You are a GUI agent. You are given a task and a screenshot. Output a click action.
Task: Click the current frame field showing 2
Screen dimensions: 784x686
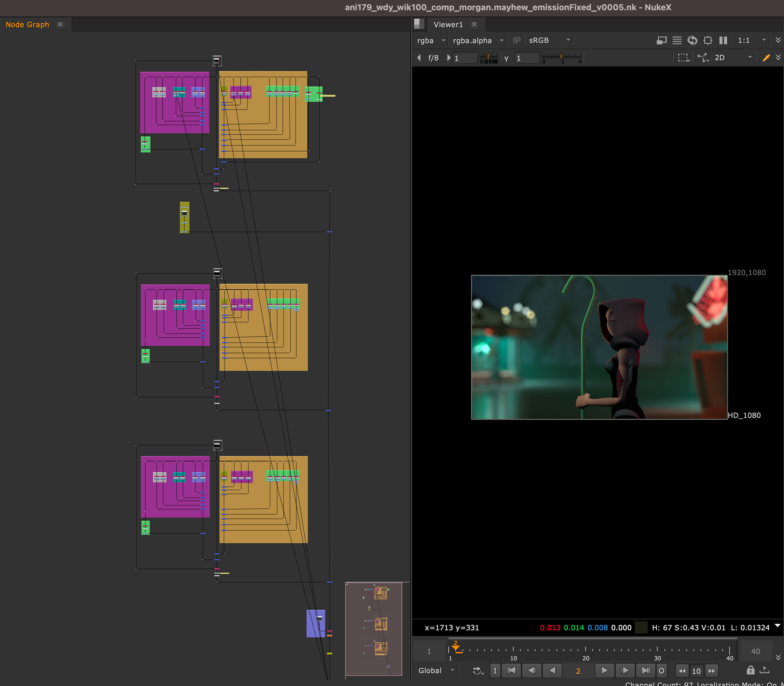point(578,670)
